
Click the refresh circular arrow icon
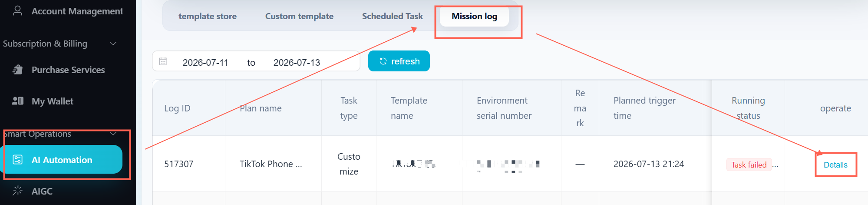pyautogui.click(x=383, y=61)
